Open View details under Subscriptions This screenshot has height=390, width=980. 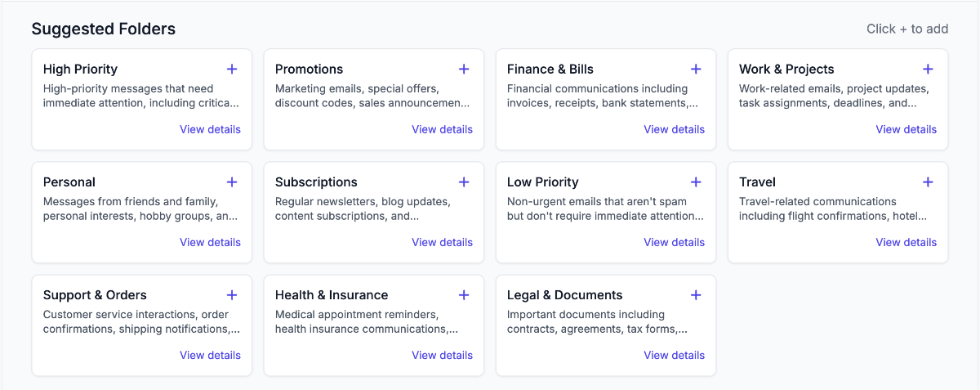click(x=442, y=242)
